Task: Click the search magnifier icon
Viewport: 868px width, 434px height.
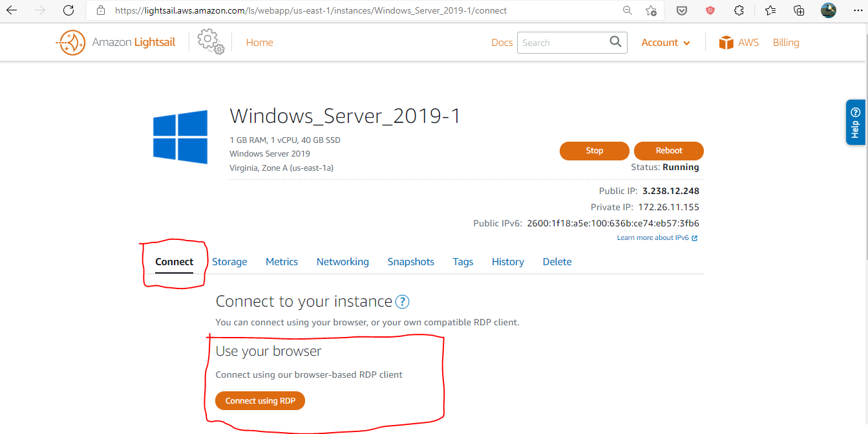Action: pos(616,42)
